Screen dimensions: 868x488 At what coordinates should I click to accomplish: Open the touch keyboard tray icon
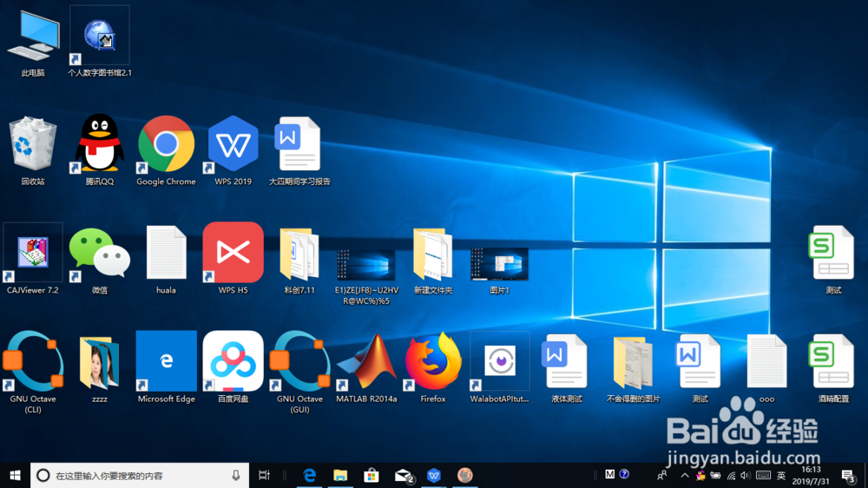(763, 475)
